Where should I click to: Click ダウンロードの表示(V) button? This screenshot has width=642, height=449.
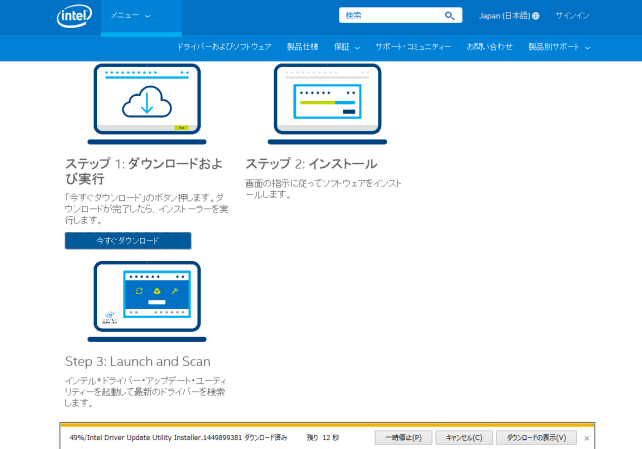coord(536,438)
